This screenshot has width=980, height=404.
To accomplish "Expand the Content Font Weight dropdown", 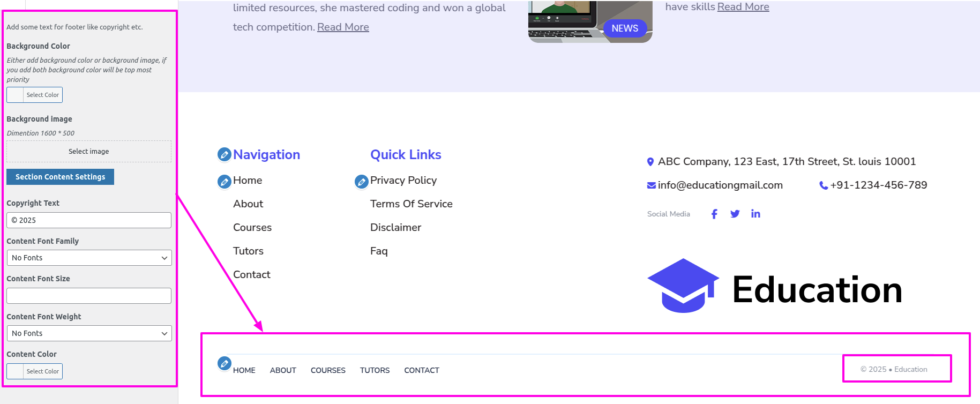I will pos(89,333).
